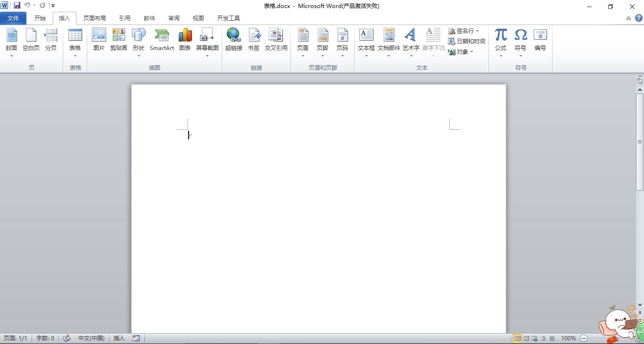The width and height of the screenshot is (644, 344).
Task: Expand the symbol (符号) dropdown arrow
Action: tap(520, 56)
